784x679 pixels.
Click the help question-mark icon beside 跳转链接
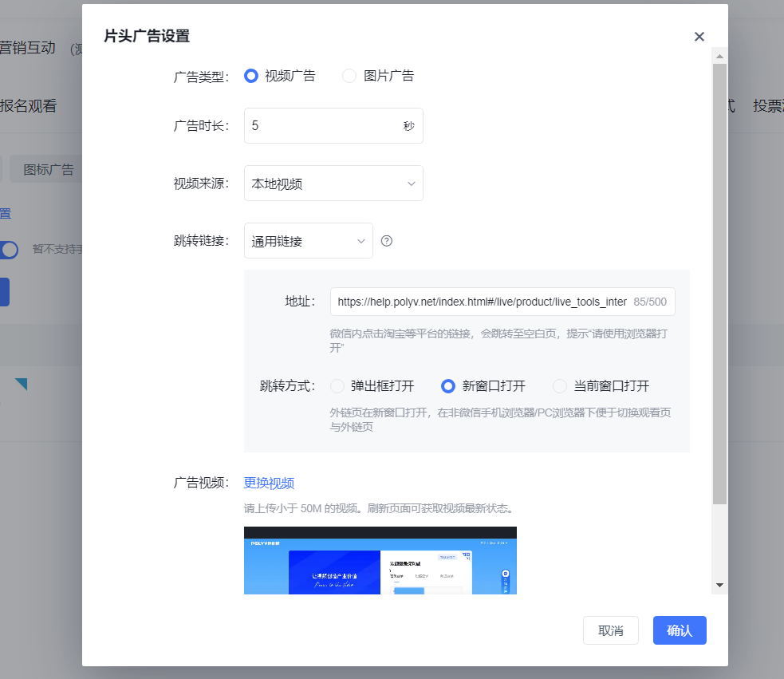(x=387, y=241)
